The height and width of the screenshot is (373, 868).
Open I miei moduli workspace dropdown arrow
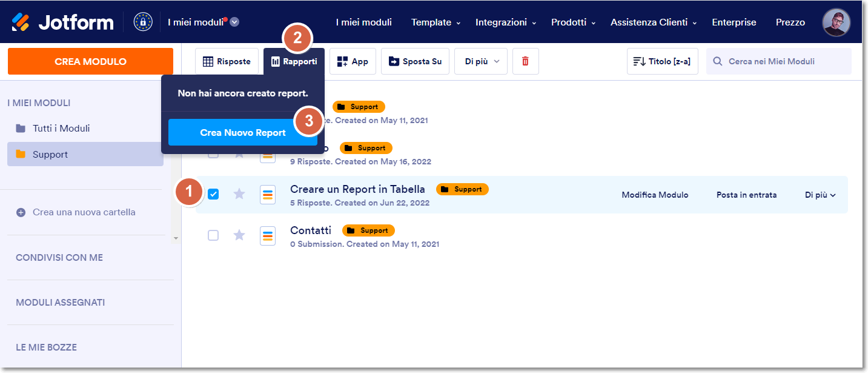[234, 22]
